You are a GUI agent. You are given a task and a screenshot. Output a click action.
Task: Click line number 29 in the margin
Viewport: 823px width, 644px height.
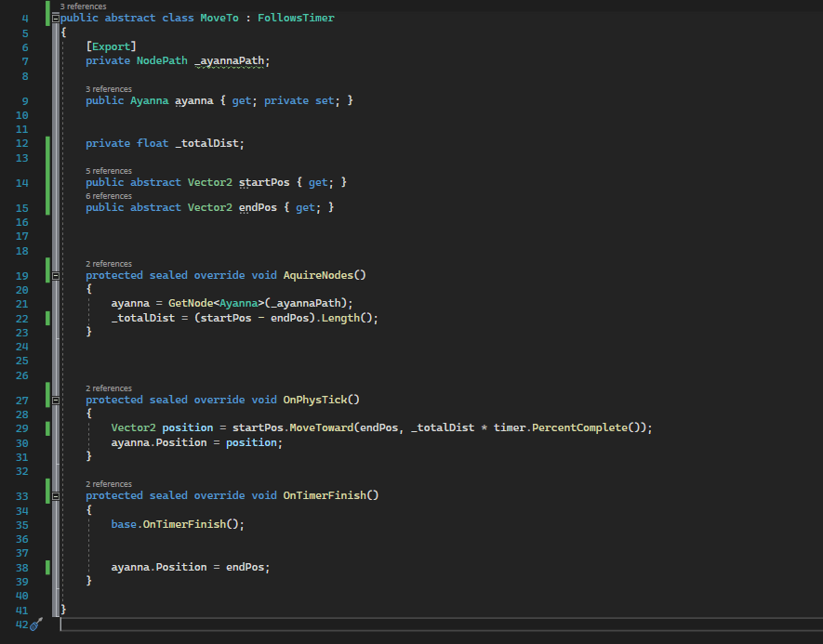pyautogui.click(x=22, y=428)
